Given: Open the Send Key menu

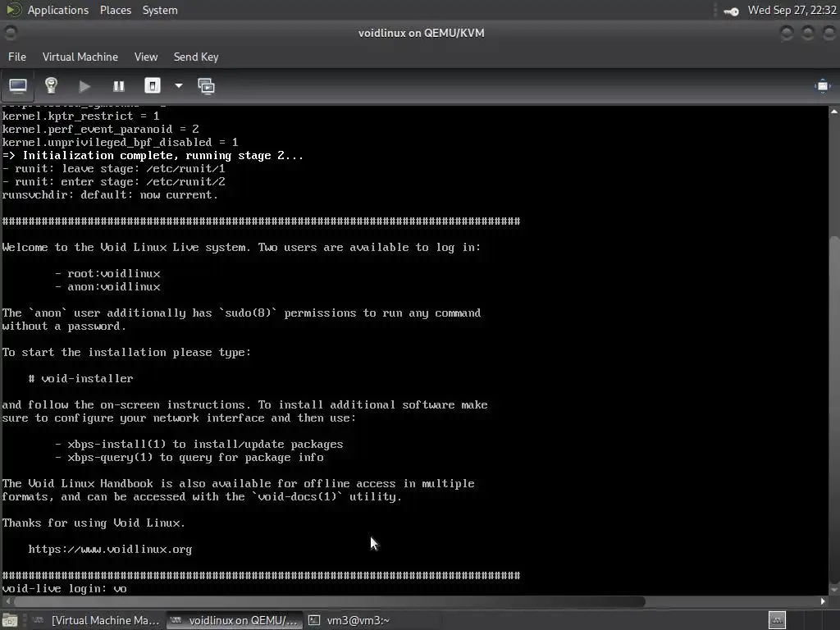Looking at the screenshot, I should coord(195,57).
